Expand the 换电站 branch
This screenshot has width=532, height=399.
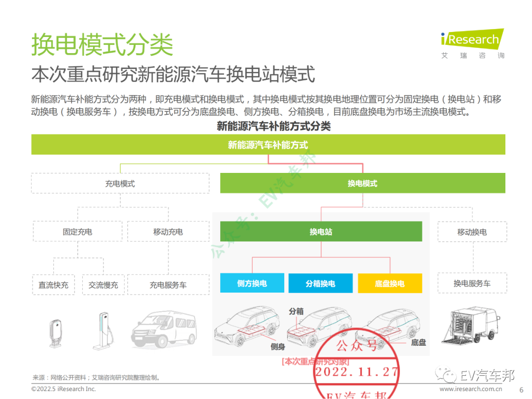click(320, 232)
